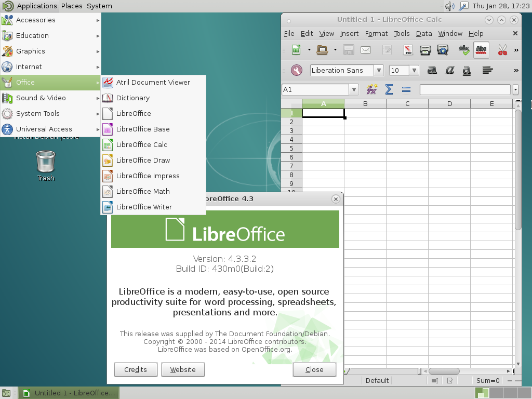This screenshot has height=399, width=532.
Task: Expand the Liberation Sans font name dropdown
Action: pyautogui.click(x=379, y=70)
